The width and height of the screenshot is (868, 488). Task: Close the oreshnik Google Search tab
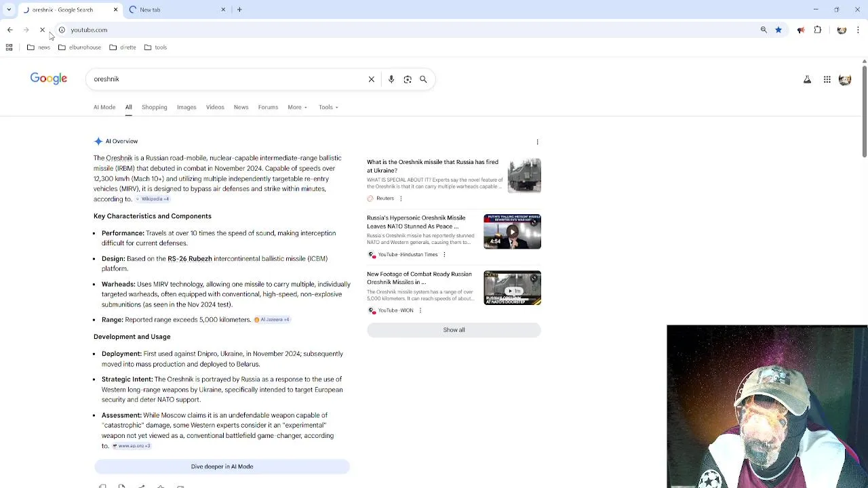[x=115, y=9]
